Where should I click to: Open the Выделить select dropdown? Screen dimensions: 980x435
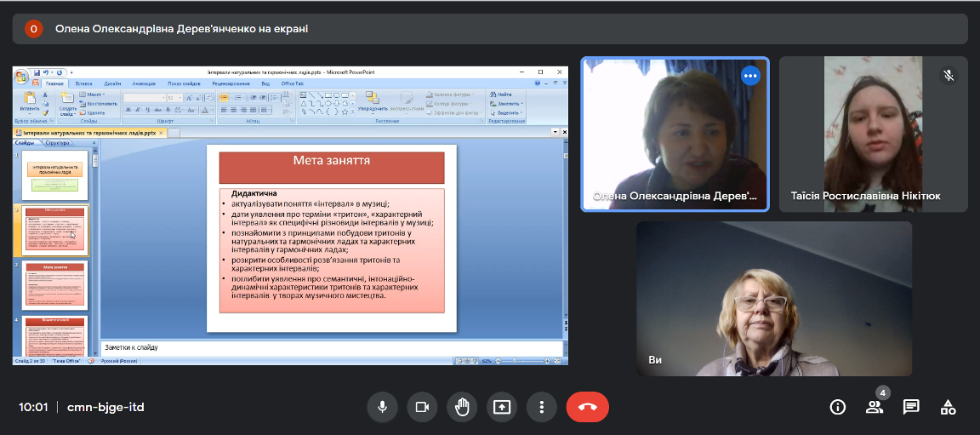tap(506, 113)
